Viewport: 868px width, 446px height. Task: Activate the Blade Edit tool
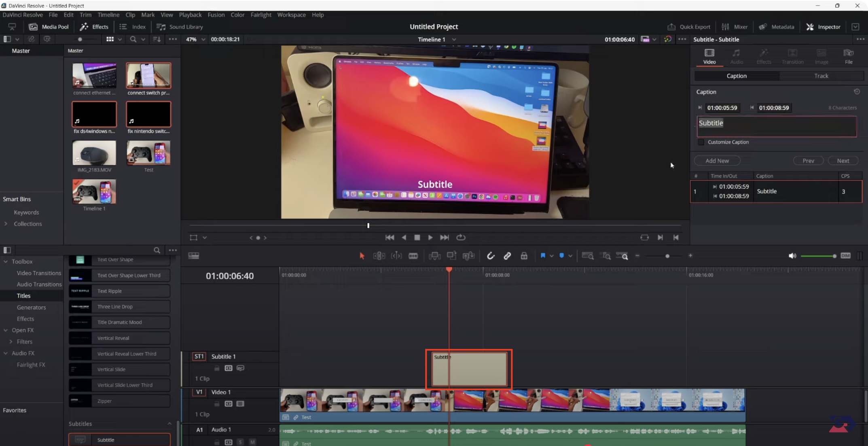click(413, 256)
